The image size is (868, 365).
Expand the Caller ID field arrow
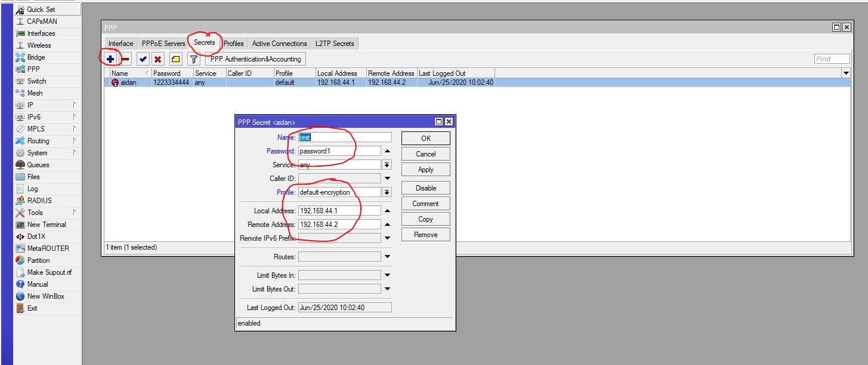coord(387,179)
